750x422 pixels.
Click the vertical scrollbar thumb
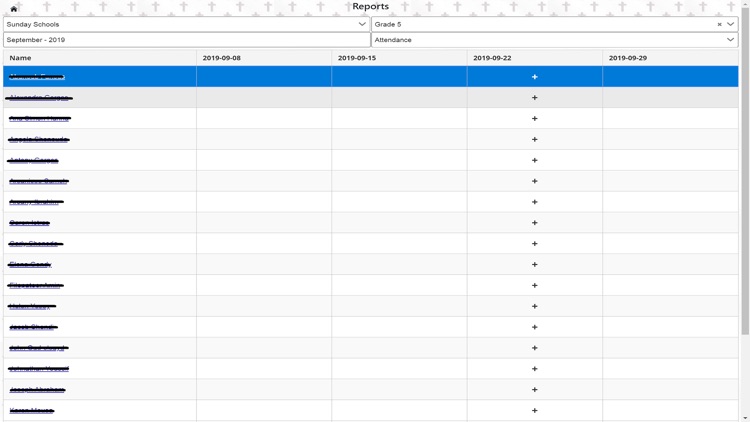pos(745,172)
